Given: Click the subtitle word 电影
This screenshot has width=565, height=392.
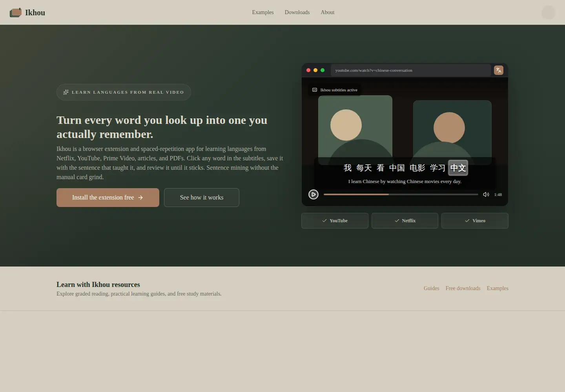Looking at the screenshot, I should (x=417, y=168).
